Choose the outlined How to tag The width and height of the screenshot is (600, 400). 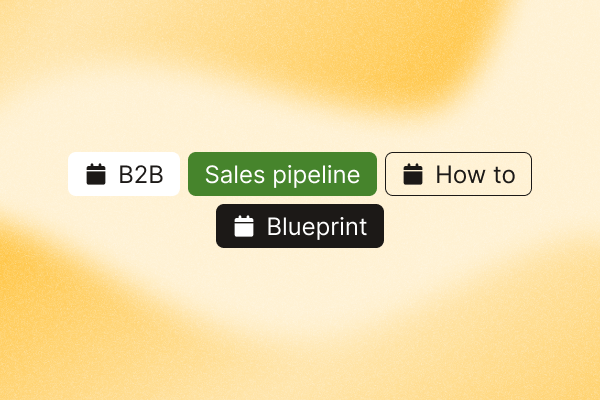(458, 174)
